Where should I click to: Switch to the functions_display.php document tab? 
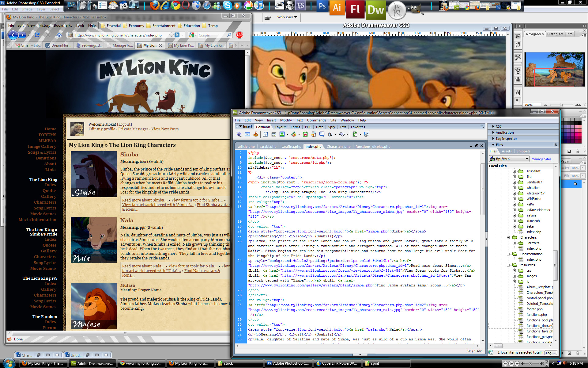372,147
